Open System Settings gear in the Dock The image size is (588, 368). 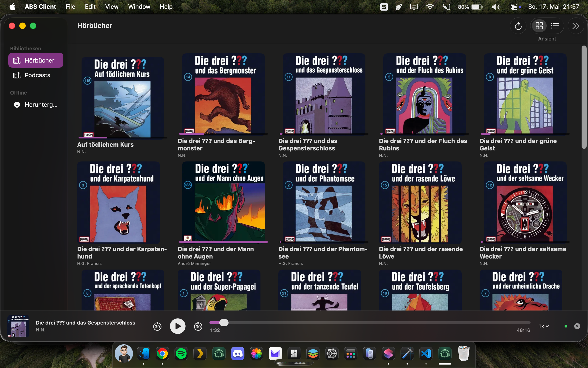332,354
